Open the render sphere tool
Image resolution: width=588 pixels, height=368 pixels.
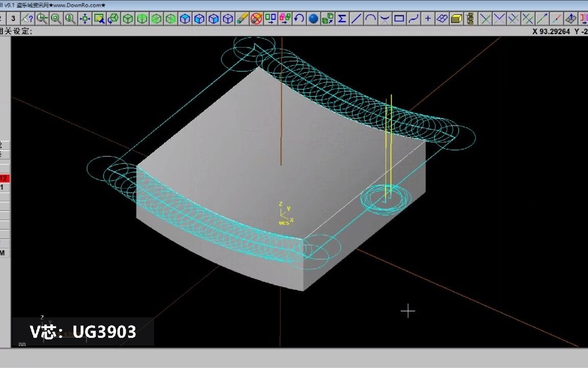click(x=313, y=18)
